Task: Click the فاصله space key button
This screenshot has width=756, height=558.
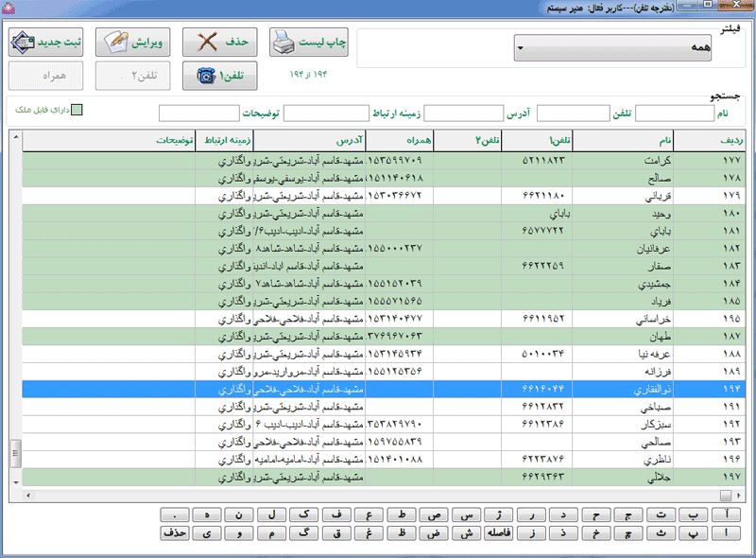Action: coord(499,532)
